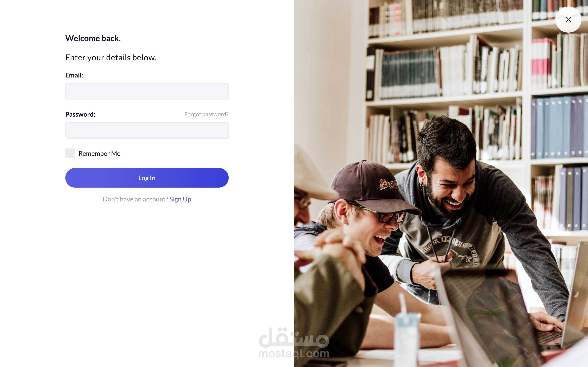588x367 pixels.
Task: Click the Don't have an account? text
Action: [135, 199]
